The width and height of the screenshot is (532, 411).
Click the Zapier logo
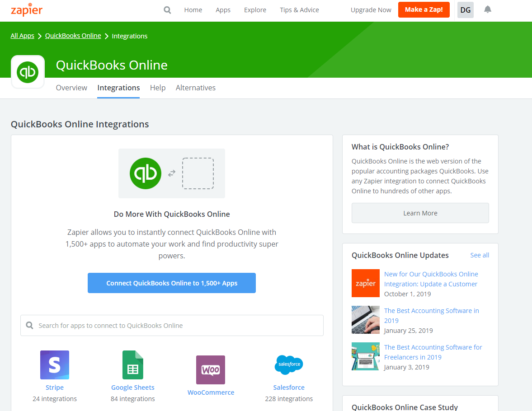(x=27, y=9)
